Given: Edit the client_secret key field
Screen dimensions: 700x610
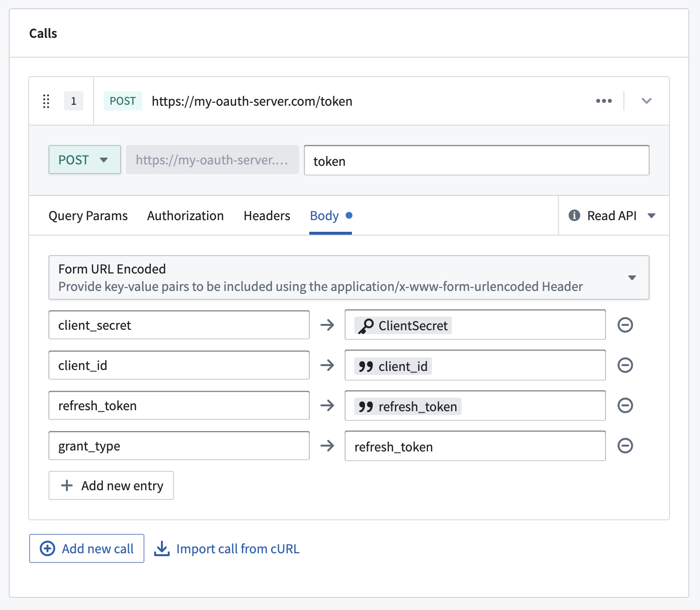Looking at the screenshot, I should coord(179,325).
